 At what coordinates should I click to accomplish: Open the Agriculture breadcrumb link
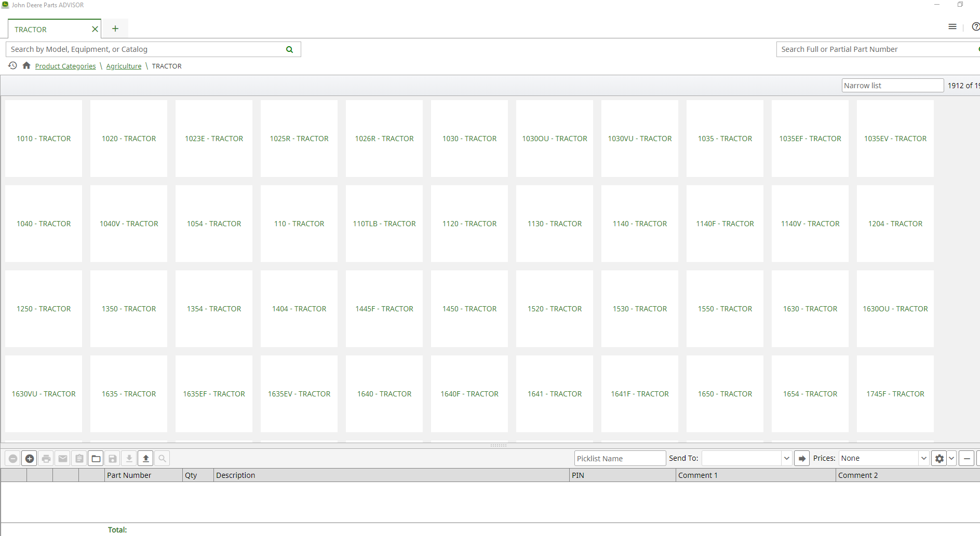pyautogui.click(x=124, y=66)
